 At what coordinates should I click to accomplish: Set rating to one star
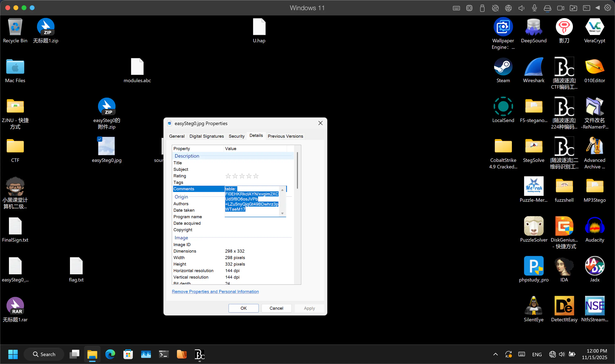[x=228, y=176]
